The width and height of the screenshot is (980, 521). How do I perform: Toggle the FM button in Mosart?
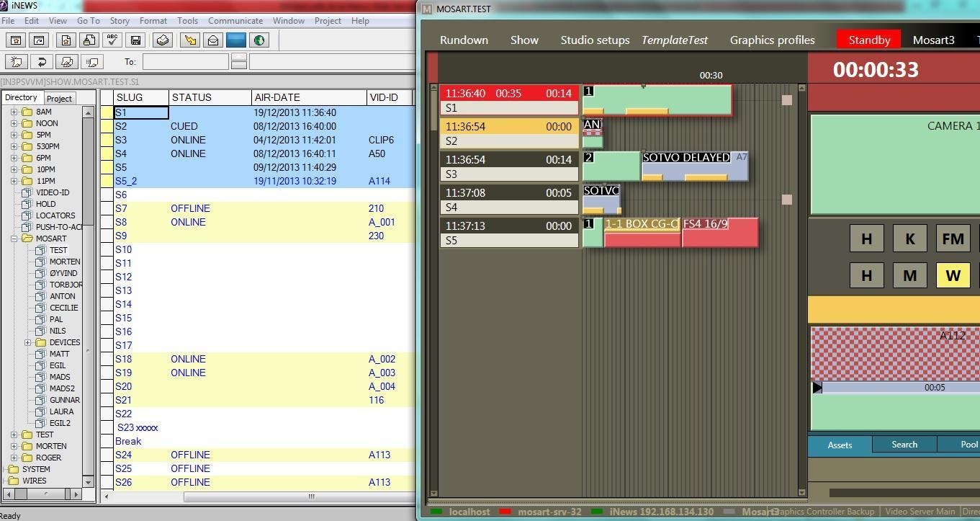click(953, 239)
